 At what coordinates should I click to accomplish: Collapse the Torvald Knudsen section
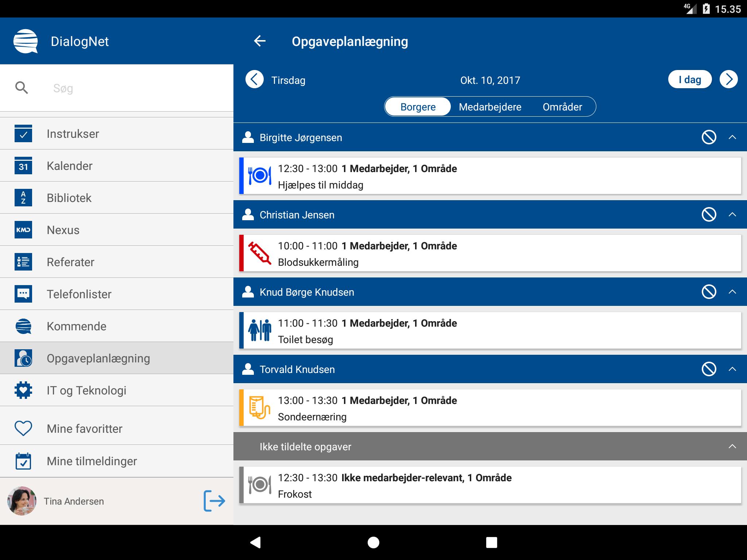732,369
